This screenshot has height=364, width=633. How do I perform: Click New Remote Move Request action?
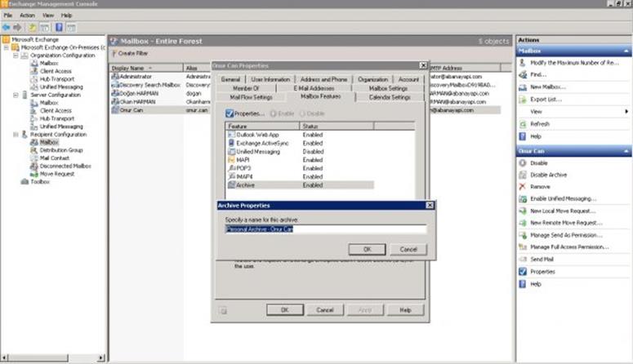tap(565, 223)
